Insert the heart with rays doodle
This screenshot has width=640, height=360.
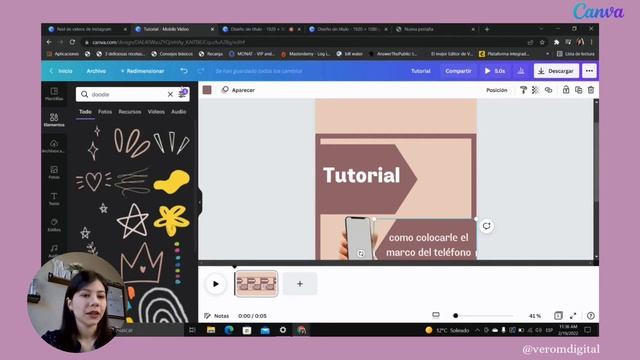coord(93,181)
